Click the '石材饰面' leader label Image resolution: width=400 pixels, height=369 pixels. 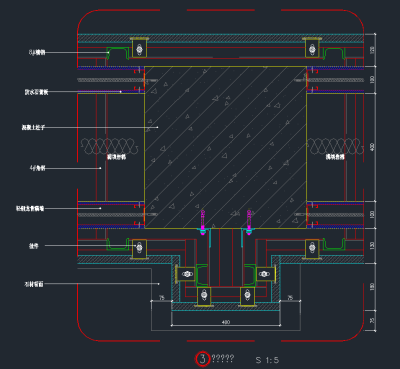[34, 284]
